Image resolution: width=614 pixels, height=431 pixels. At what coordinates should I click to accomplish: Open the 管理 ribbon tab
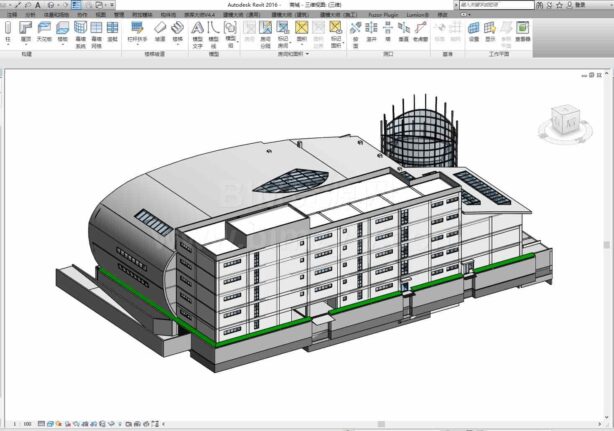tap(119, 14)
